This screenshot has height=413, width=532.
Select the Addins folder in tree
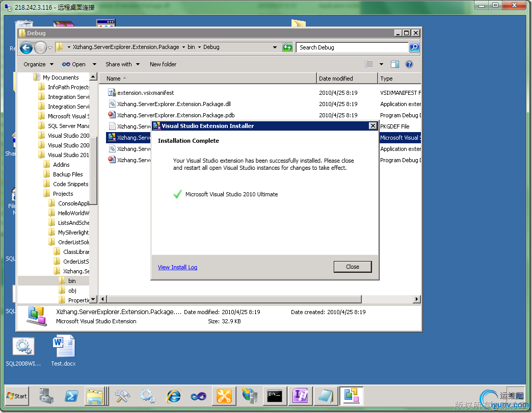click(x=61, y=165)
